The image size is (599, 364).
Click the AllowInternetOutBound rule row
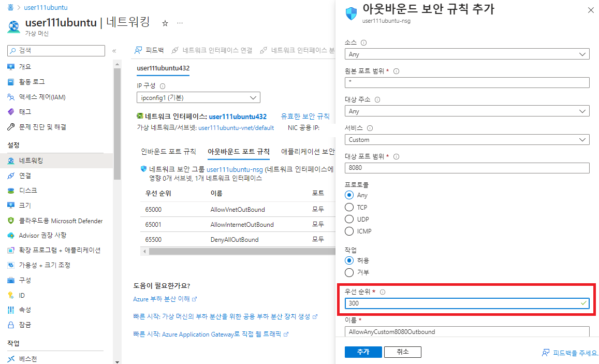click(x=238, y=225)
